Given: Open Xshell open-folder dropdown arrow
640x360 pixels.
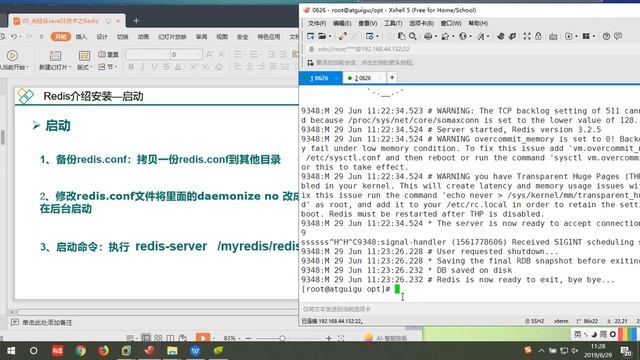Looking at the screenshot, I should (x=330, y=37).
